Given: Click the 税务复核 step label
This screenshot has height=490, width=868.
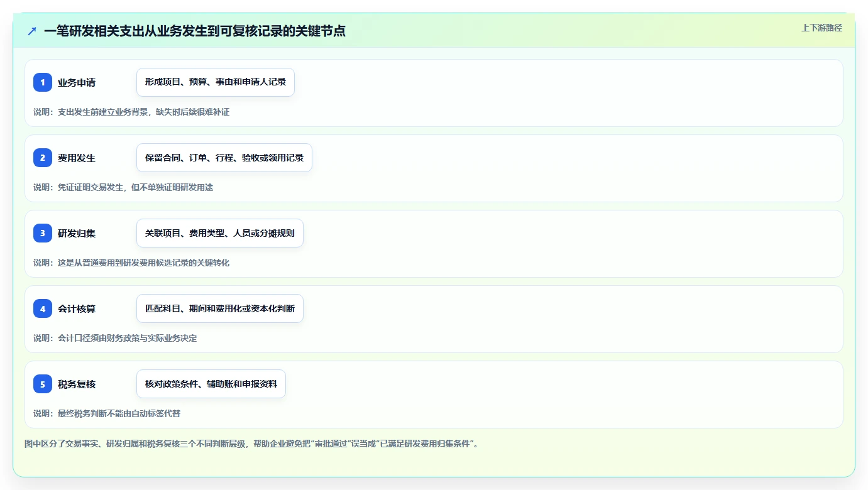Looking at the screenshot, I should click(x=77, y=384).
